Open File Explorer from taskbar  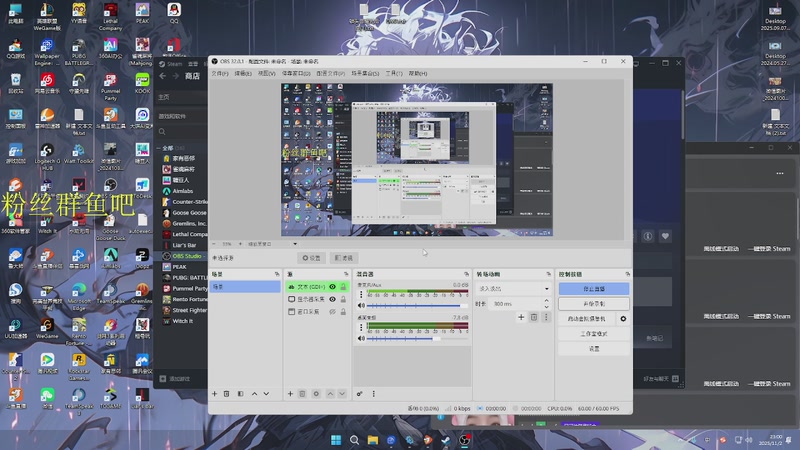372,440
